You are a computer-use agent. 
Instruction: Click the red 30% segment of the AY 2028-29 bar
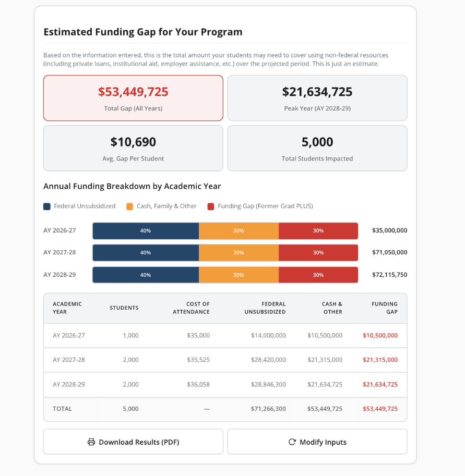[x=318, y=275]
